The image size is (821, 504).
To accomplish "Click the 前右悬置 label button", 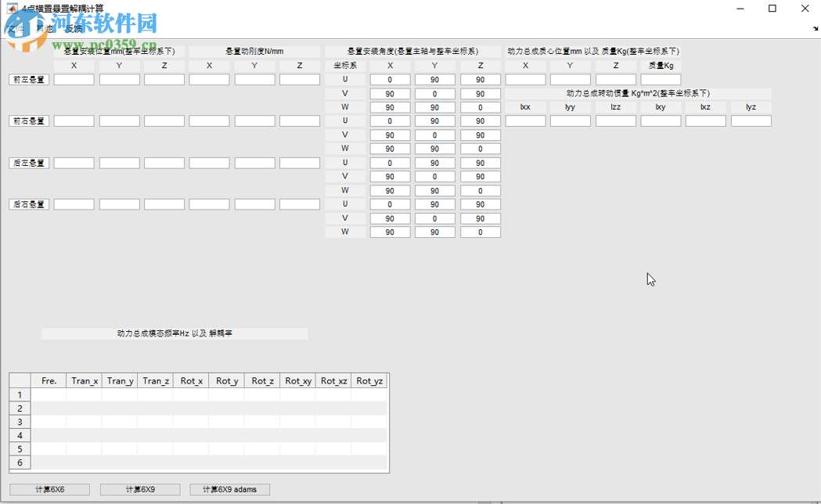I will click(29, 121).
